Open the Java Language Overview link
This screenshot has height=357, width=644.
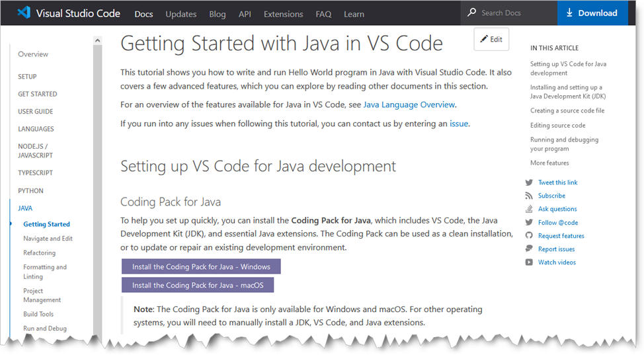[409, 104]
